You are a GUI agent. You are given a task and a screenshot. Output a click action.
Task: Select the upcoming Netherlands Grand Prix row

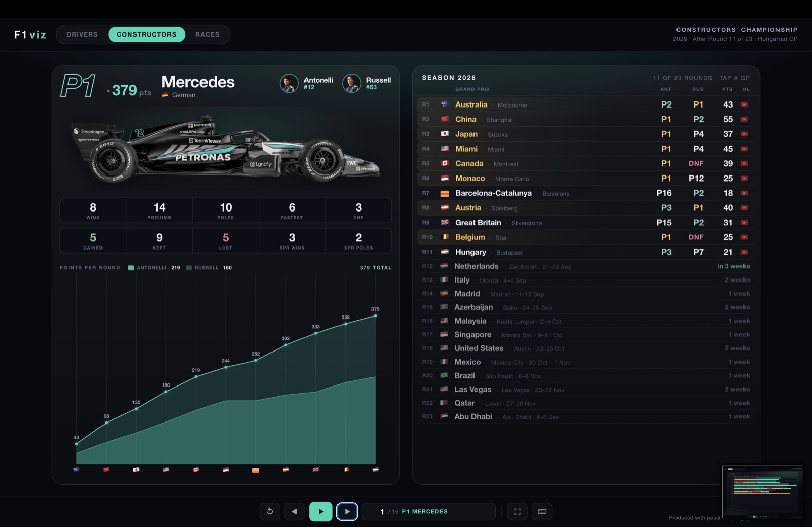tap(586, 266)
